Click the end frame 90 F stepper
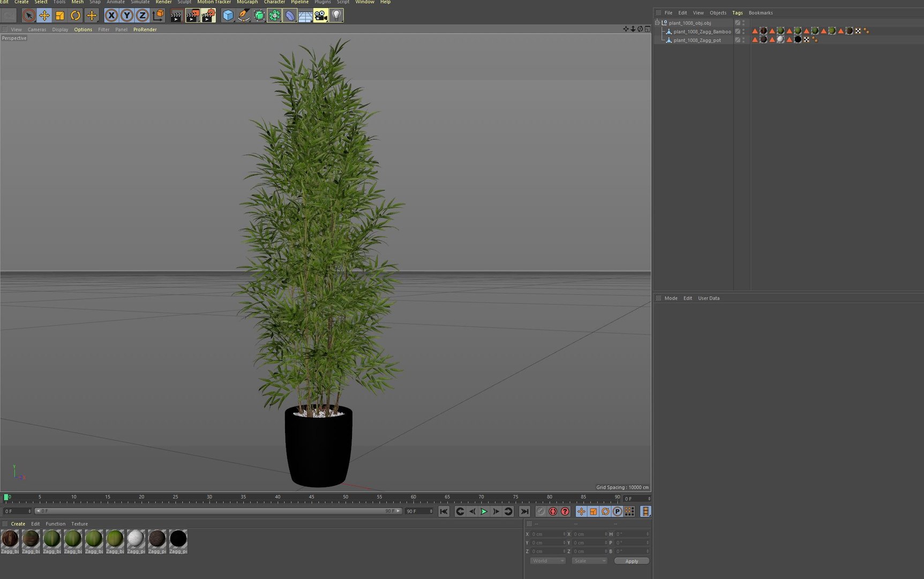 [x=431, y=511]
